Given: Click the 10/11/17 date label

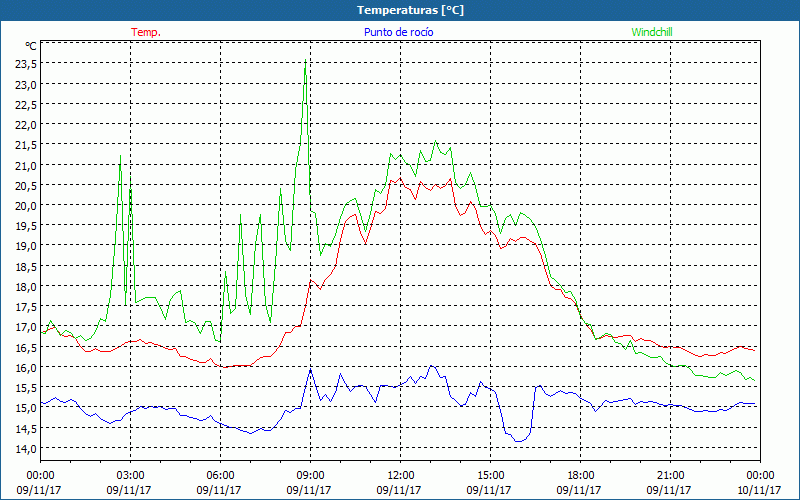Looking at the screenshot, I should point(760,490).
